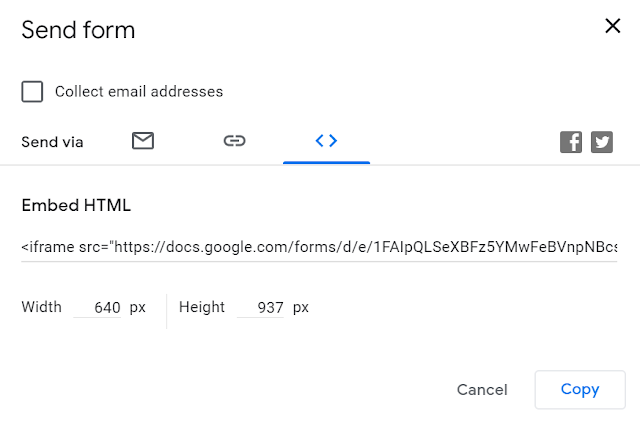Enable the Collect email addresses checkbox
This screenshot has height=425, width=640.
[x=32, y=91]
